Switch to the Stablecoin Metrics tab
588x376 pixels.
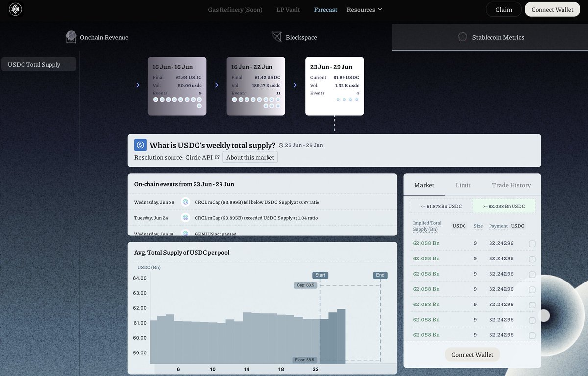490,37
